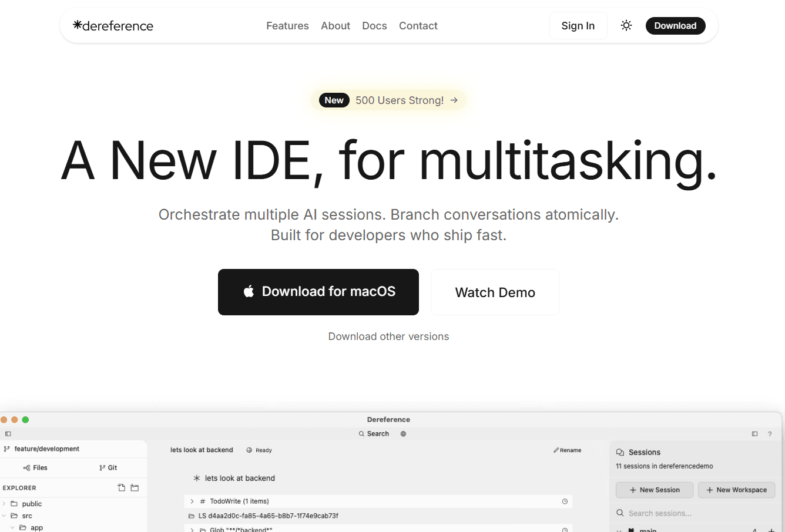The width and height of the screenshot is (785, 532).
Task: Click the feature/development branch icon
Action: pyautogui.click(x=7, y=449)
